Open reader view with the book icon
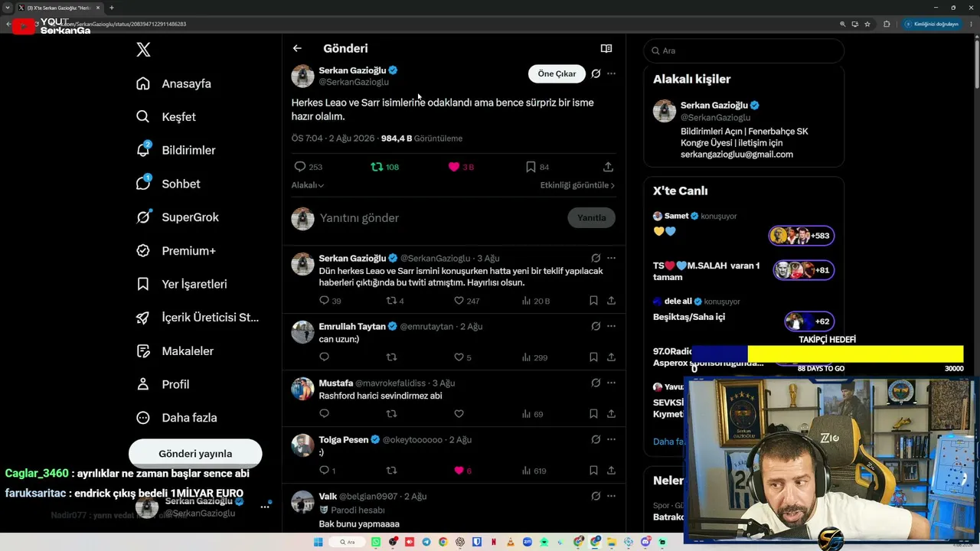Viewport: 980px width, 551px height. click(x=606, y=48)
